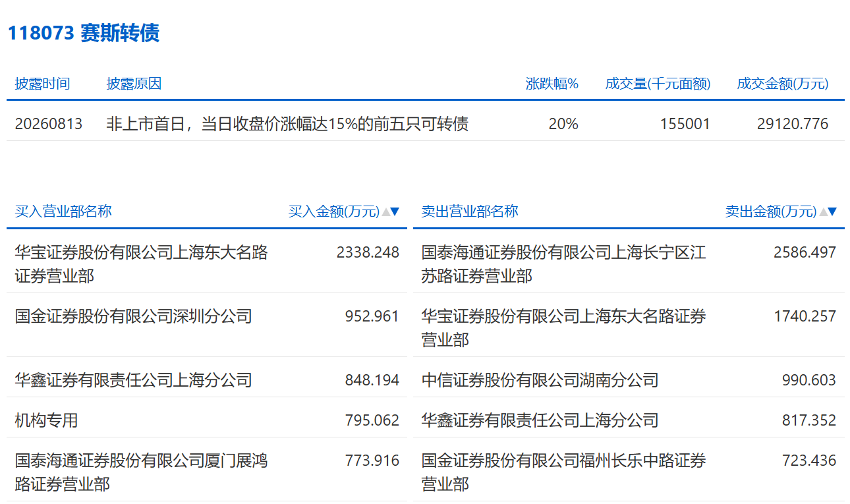This screenshot has height=504, width=850.
Task: Click the sell amount 1740.257
Action: tap(805, 316)
